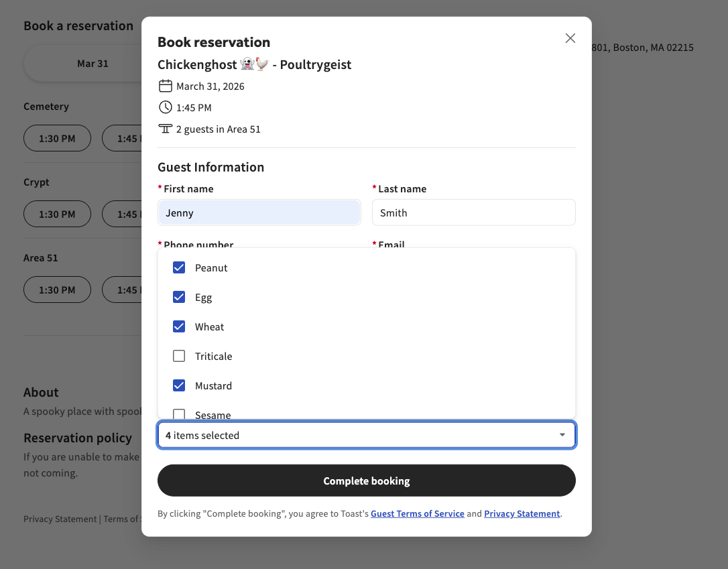Open the Privacy Statement link near Complete booking

[522, 513]
